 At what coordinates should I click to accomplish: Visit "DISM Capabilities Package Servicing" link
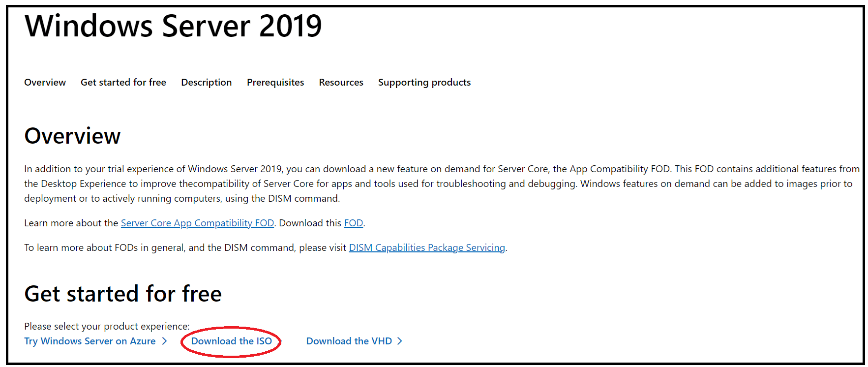[x=427, y=247]
